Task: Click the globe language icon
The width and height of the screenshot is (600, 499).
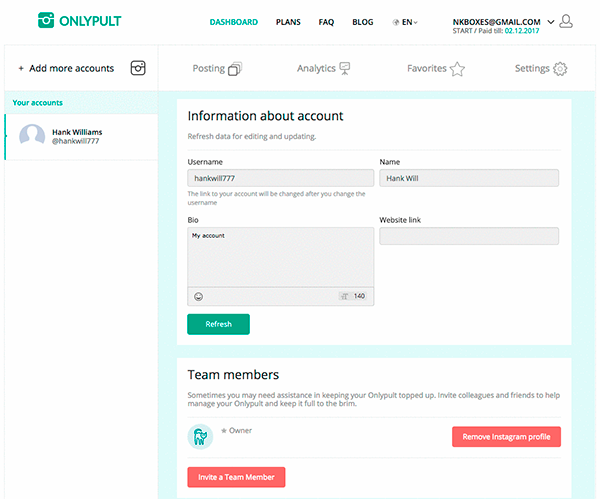Action: tap(396, 22)
